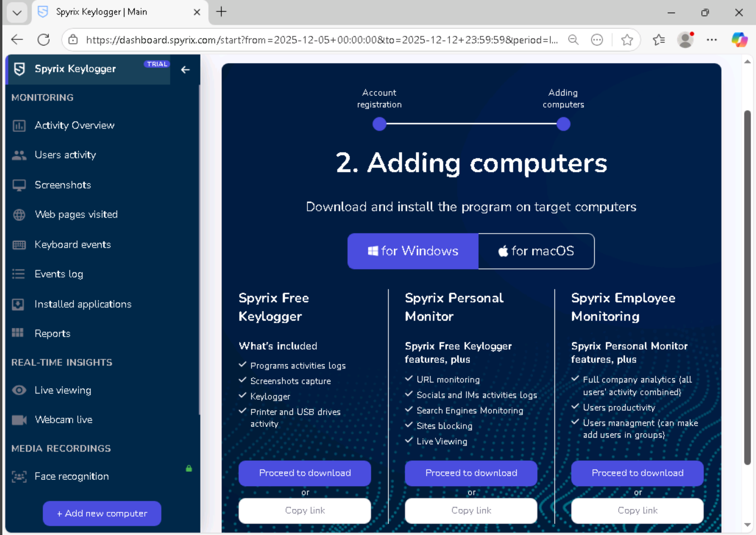This screenshot has width=756, height=535.
Task: Click the page options icon in address bar
Action: pos(597,40)
